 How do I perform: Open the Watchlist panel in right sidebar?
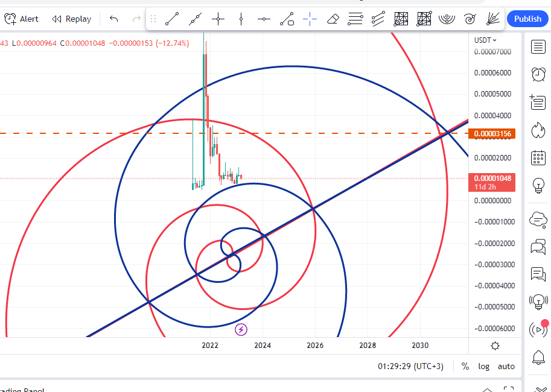coord(538,46)
